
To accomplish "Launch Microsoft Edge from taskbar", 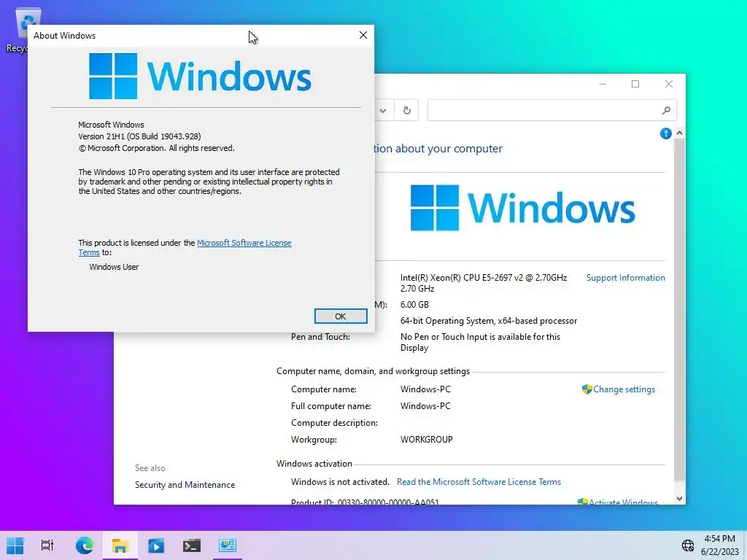I will pos(85,545).
